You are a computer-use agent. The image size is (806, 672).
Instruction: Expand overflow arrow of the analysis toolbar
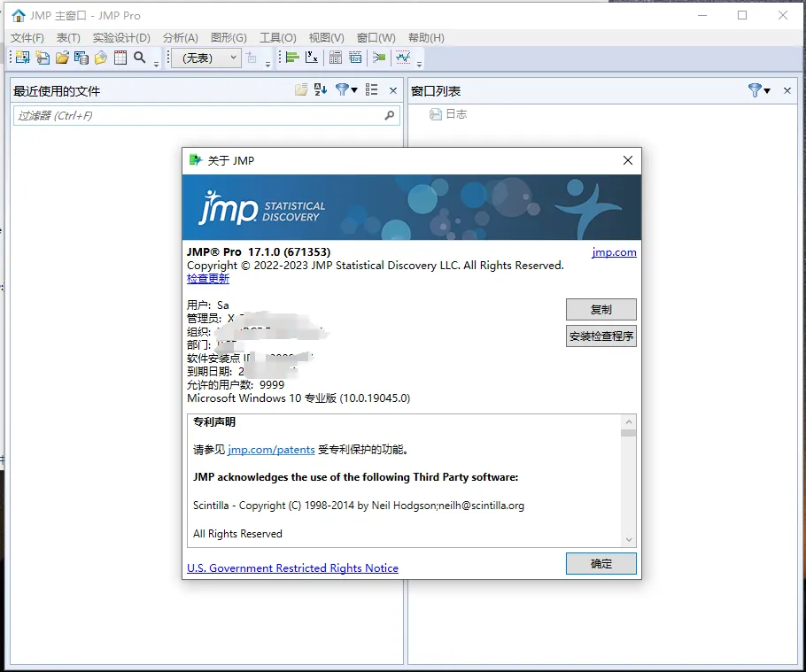pos(420,65)
